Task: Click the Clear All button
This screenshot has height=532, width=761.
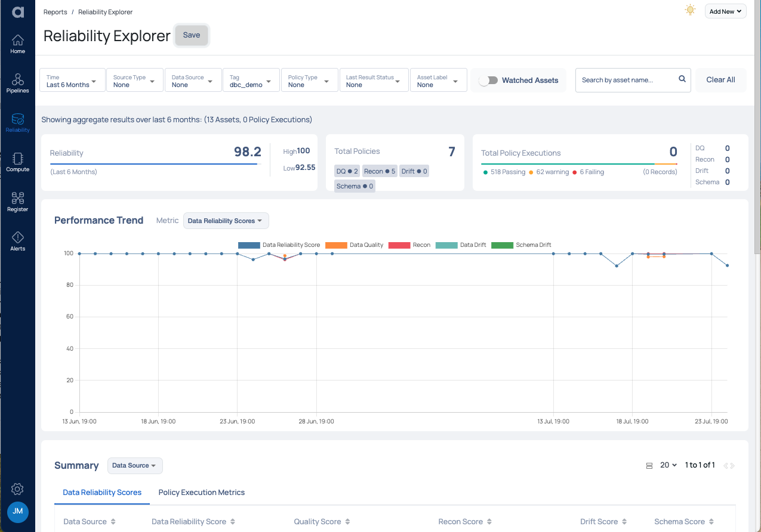Action: 720,80
